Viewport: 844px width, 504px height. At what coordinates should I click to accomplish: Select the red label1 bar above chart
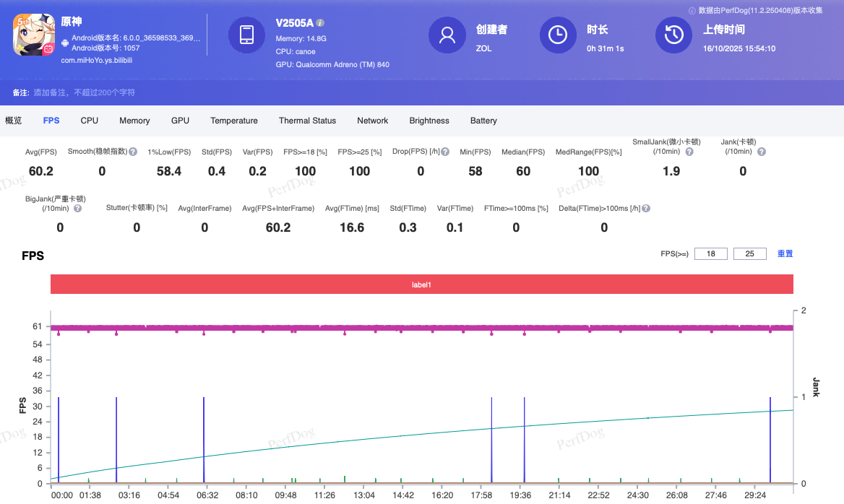coord(421,284)
